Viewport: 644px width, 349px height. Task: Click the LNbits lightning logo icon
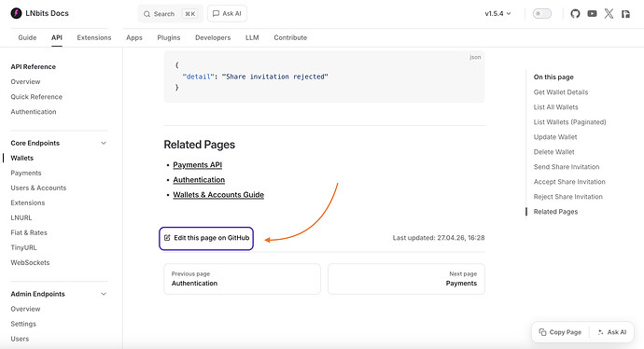click(x=16, y=13)
